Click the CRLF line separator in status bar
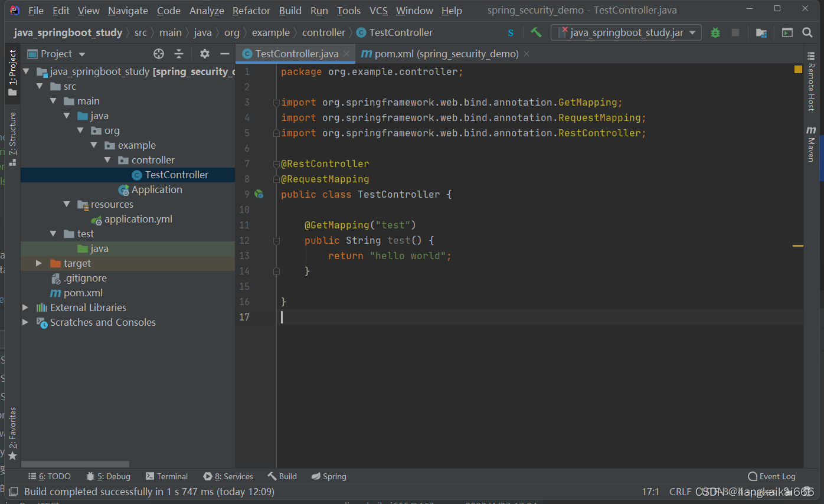This screenshot has height=504, width=824. click(680, 492)
